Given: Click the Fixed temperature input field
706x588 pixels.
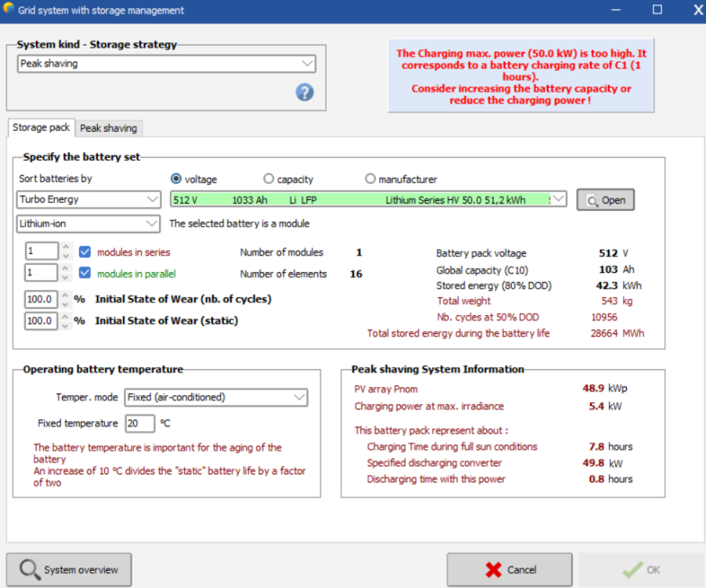Looking at the screenshot, I should point(139,423).
